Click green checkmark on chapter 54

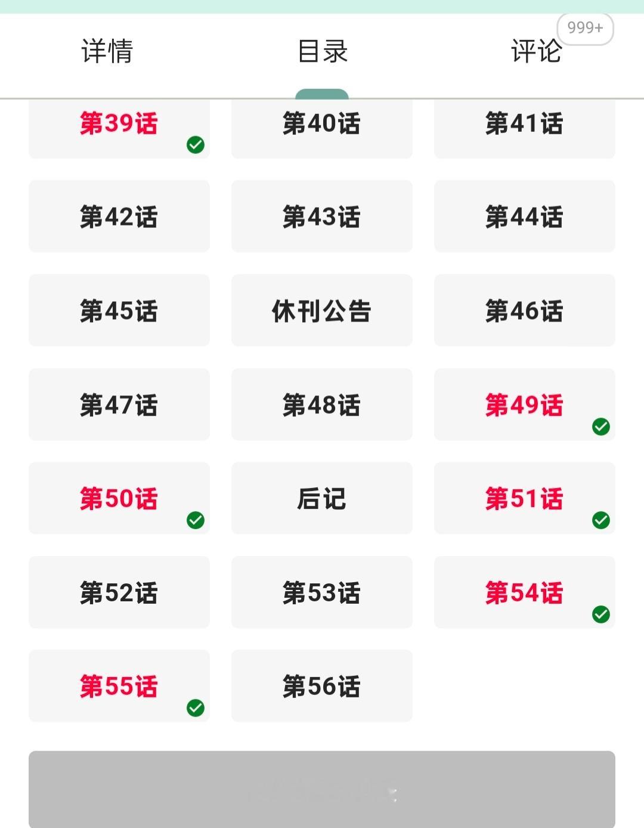coord(601,614)
